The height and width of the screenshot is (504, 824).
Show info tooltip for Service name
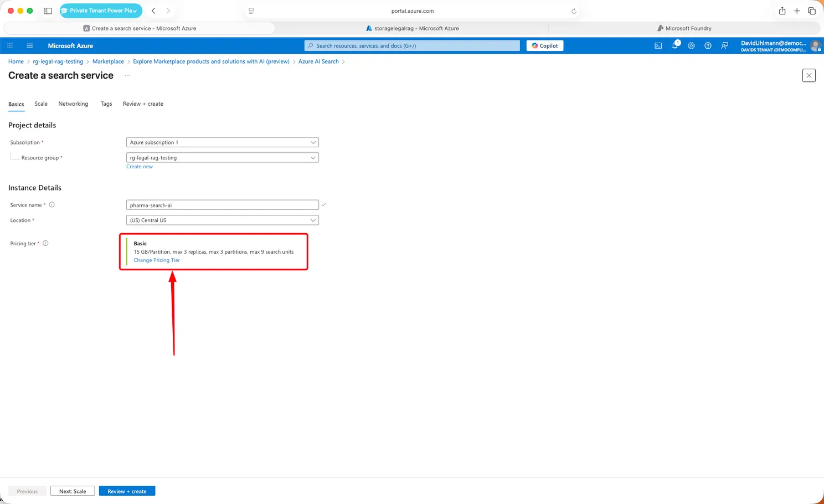click(51, 205)
